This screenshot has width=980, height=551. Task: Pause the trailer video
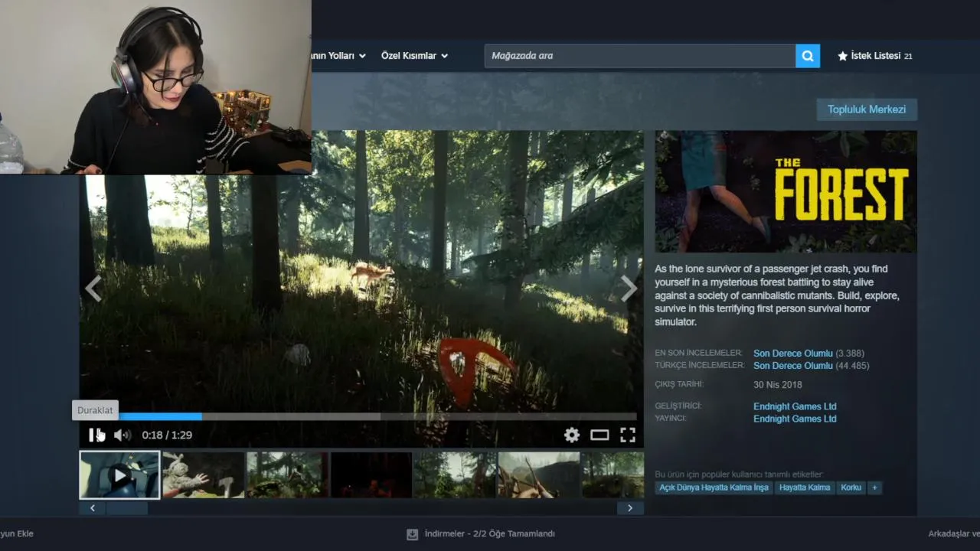point(94,435)
